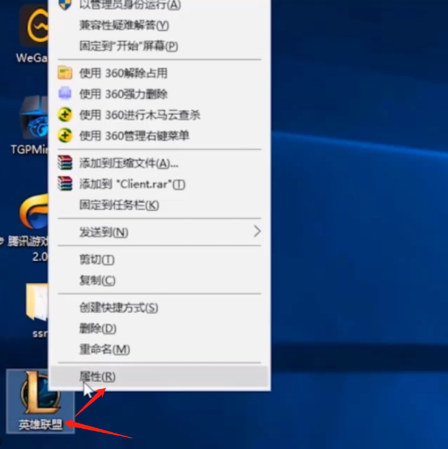Image resolution: width=448 pixels, height=449 pixels.
Task: Choose 兼容性疑难解答(Y)
Action: click(159, 25)
